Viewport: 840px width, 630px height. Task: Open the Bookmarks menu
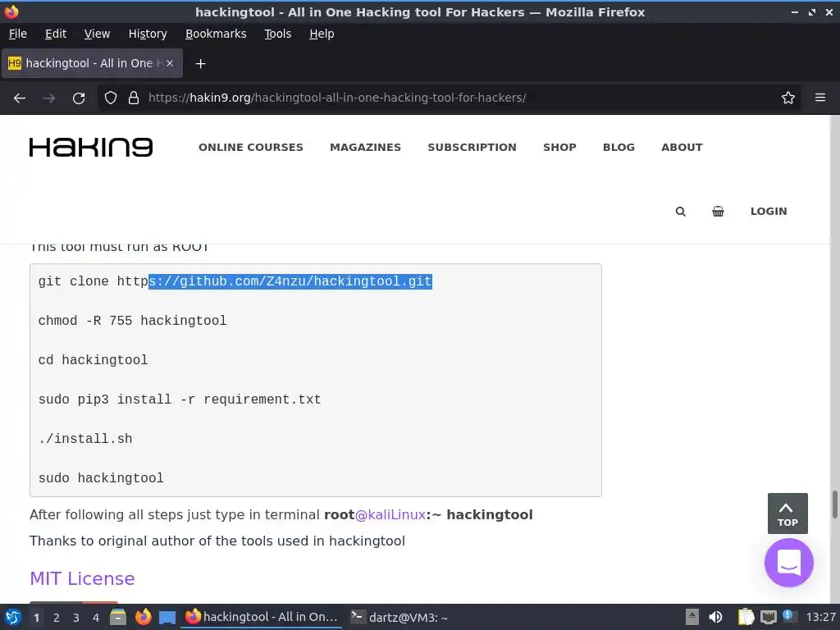pyautogui.click(x=216, y=34)
